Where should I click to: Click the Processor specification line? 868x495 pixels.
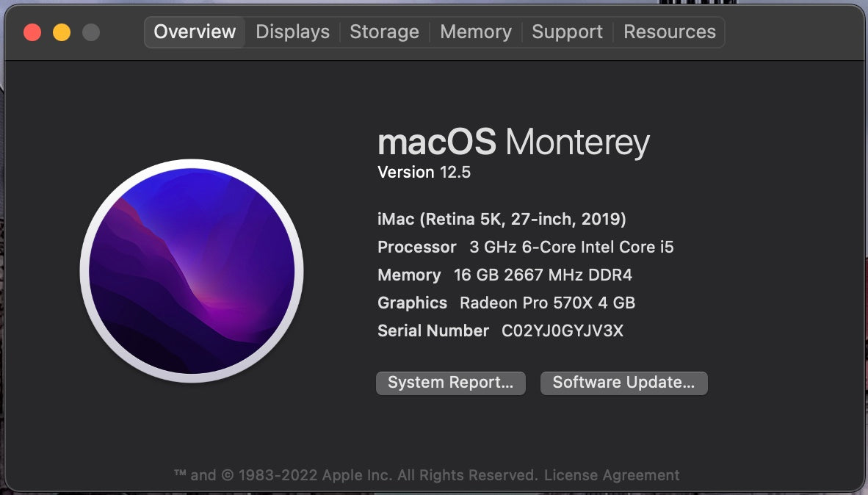(x=525, y=247)
